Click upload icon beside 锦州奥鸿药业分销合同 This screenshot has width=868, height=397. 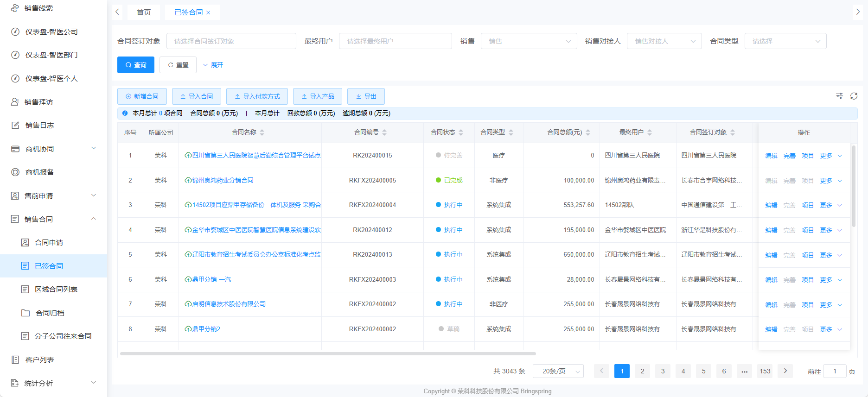click(188, 180)
